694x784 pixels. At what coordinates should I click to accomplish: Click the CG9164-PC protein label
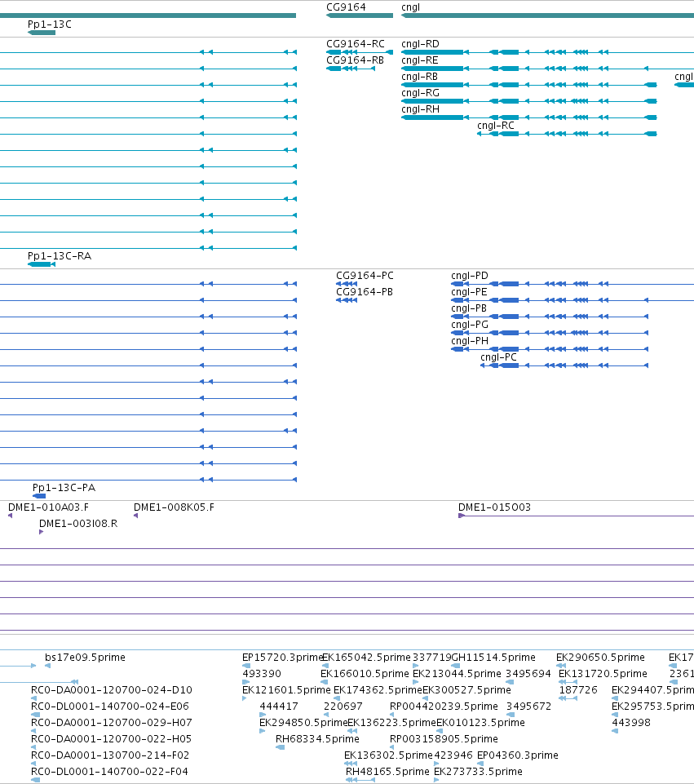[x=365, y=276]
